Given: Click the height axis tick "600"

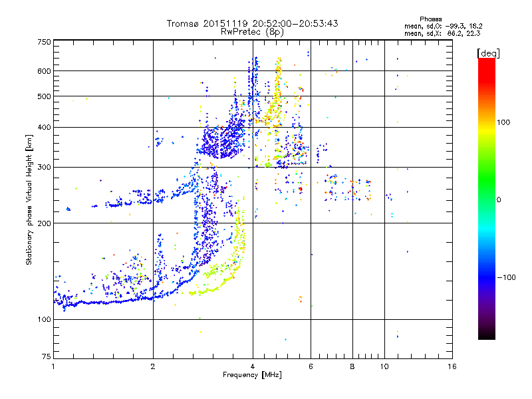Looking at the screenshot, I should pos(45,71).
